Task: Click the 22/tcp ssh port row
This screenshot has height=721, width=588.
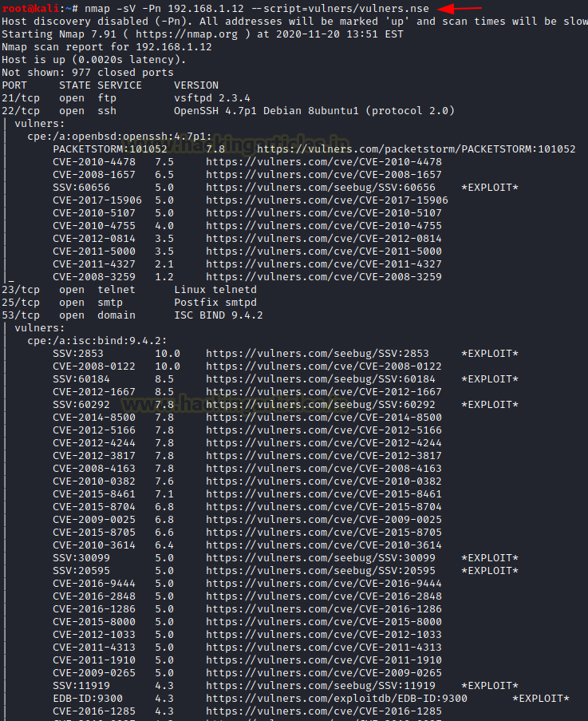Action: coord(228,111)
